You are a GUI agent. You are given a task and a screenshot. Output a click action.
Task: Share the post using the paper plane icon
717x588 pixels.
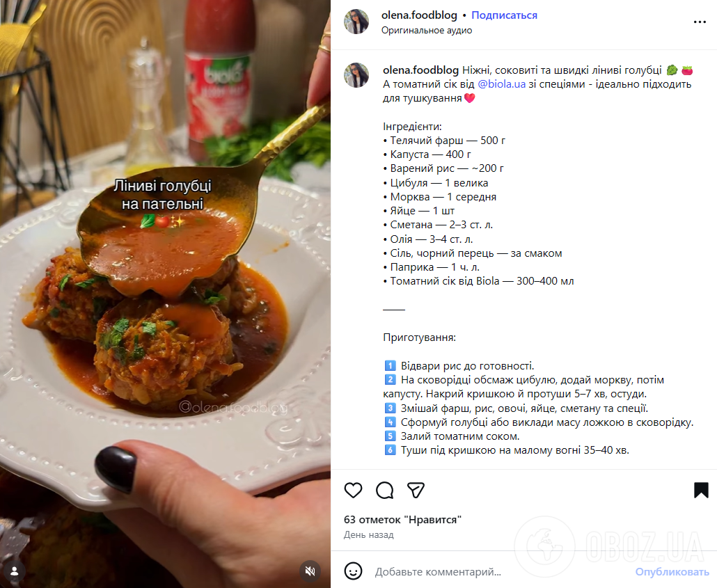tap(416, 490)
